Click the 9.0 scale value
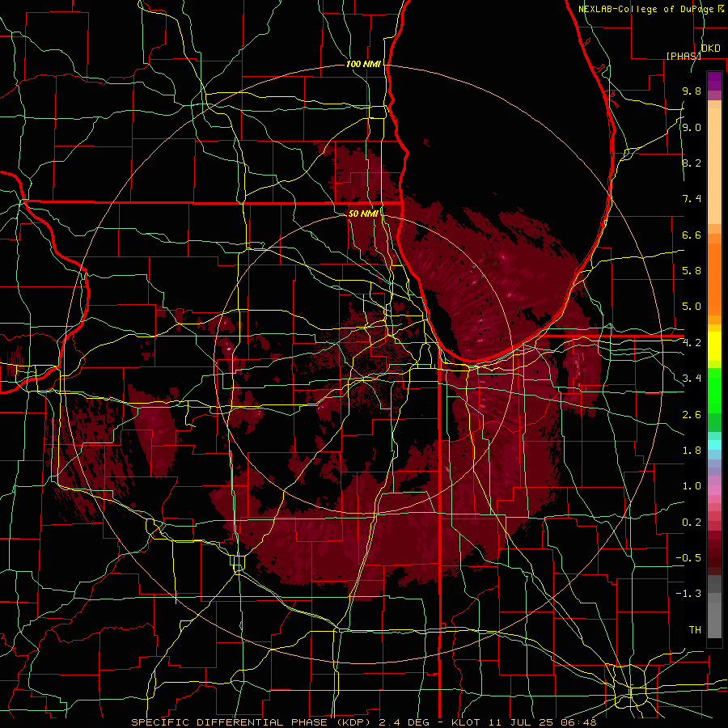The width and height of the screenshot is (728, 728). click(692, 128)
